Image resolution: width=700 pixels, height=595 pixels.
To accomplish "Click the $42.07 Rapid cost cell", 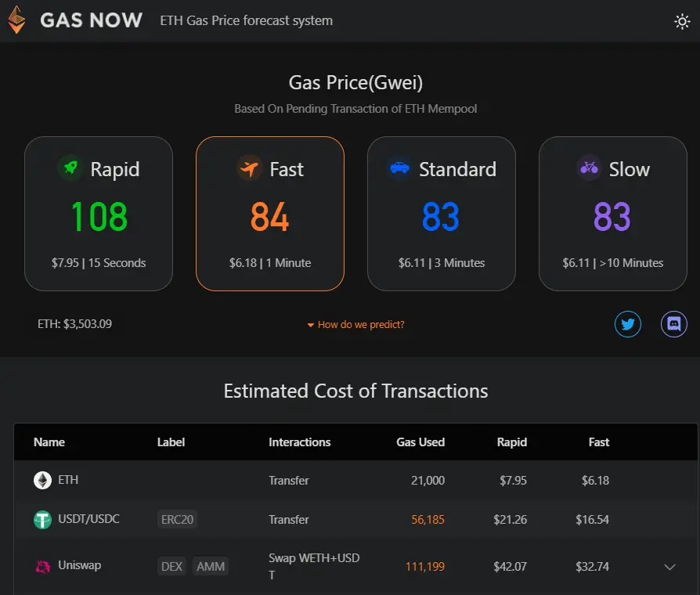I will (x=511, y=567).
